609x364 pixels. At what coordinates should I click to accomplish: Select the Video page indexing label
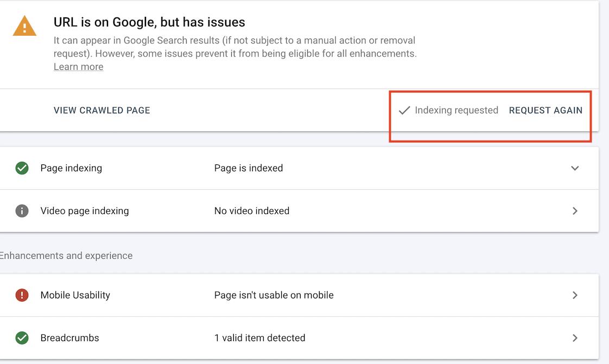click(85, 210)
